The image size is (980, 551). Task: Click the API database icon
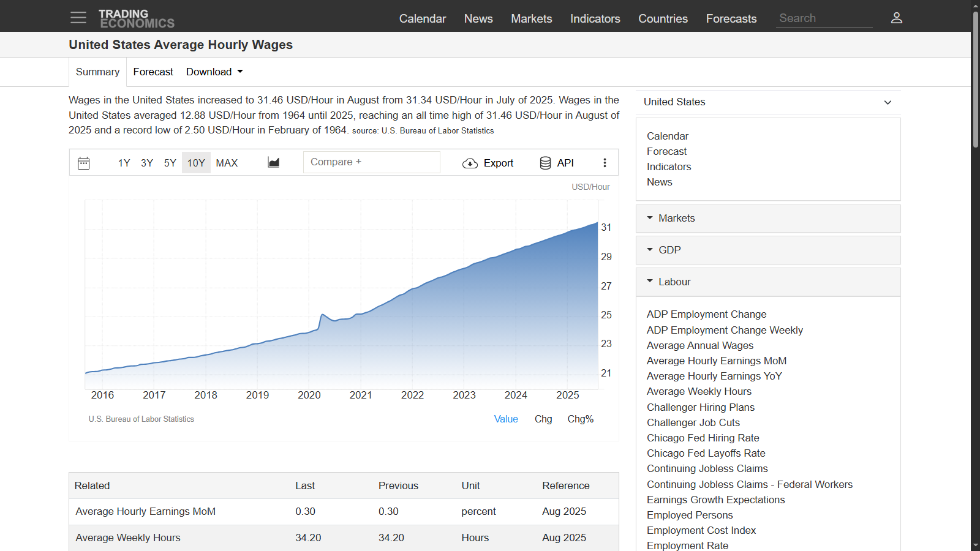(x=545, y=163)
